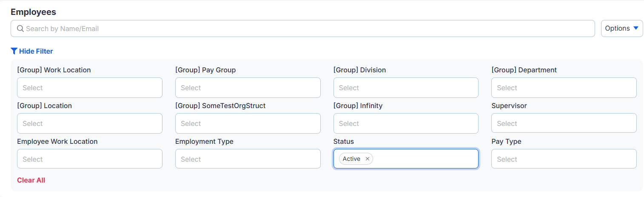The height and width of the screenshot is (197, 644).
Task: Hide the filter panel
Action: tap(32, 51)
